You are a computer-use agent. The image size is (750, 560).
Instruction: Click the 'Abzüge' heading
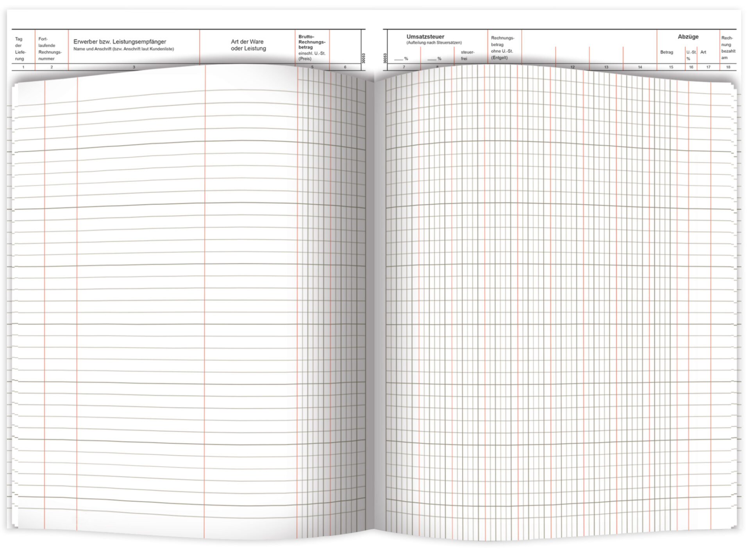click(x=688, y=37)
